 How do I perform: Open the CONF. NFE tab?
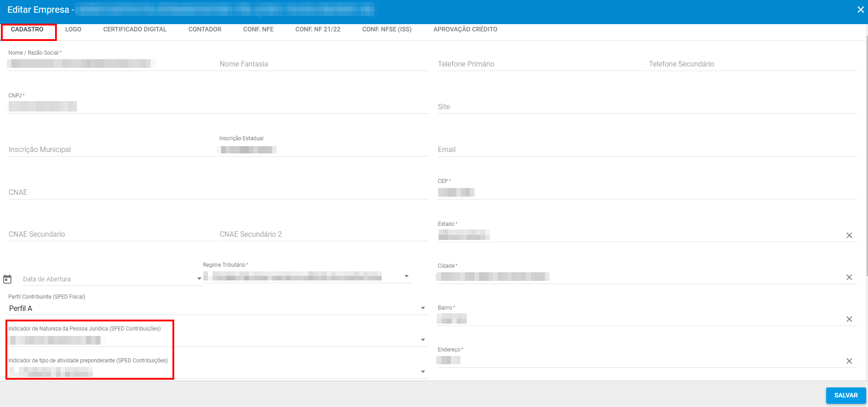pyautogui.click(x=258, y=30)
